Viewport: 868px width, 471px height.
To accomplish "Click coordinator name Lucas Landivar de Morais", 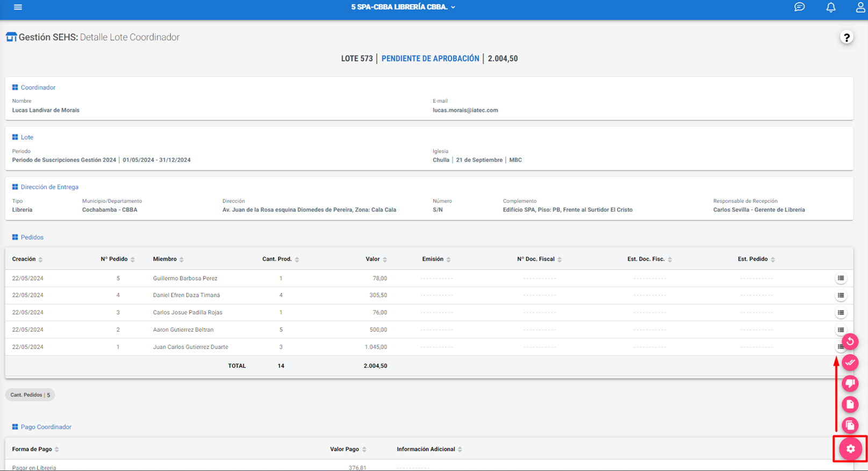I will tap(46, 110).
